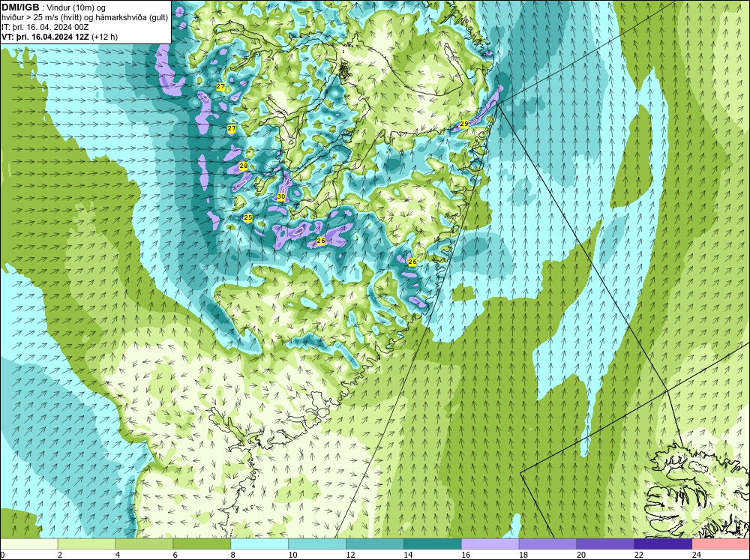Choose the 10–12 m/s turquoise legend color
750x560 pixels.
317,544
